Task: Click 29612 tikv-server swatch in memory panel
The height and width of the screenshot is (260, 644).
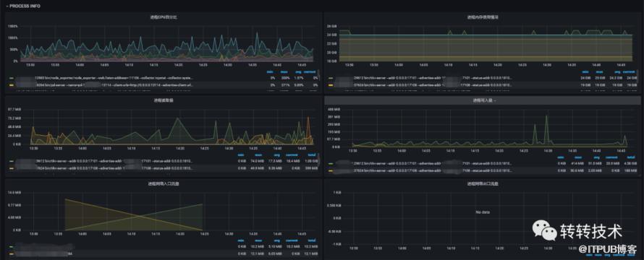Action: 331,78
